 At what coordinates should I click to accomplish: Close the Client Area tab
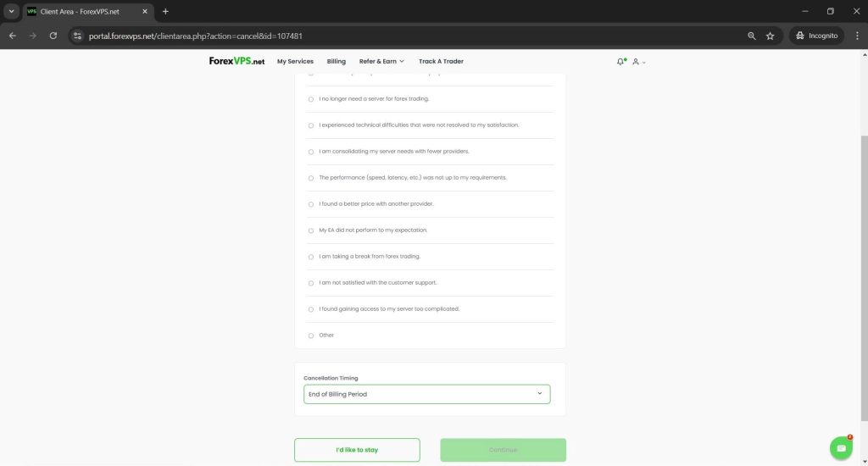click(x=145, y=11)
